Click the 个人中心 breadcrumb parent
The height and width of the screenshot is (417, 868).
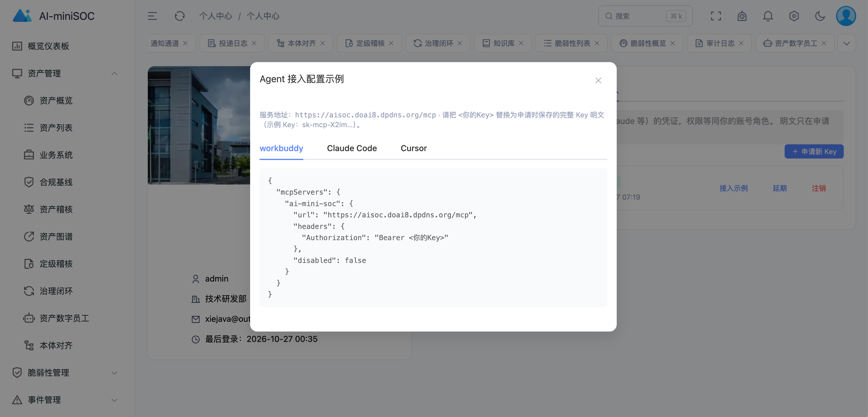click(x=216, y=16)
